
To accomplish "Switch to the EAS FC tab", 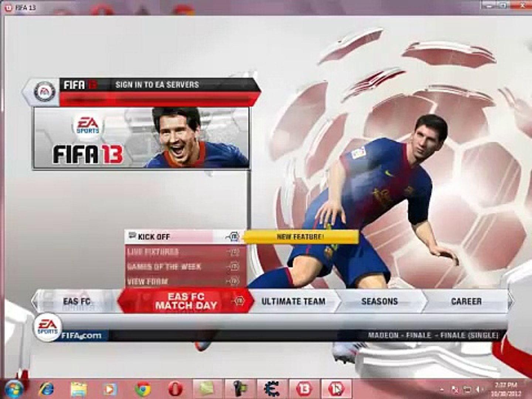I will (76, 301).
